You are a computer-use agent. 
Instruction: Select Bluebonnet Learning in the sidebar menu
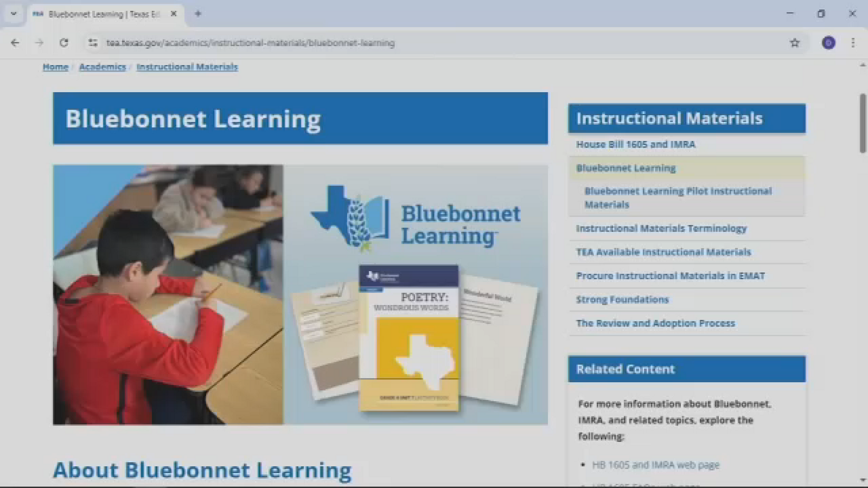(x=626, y=168)
